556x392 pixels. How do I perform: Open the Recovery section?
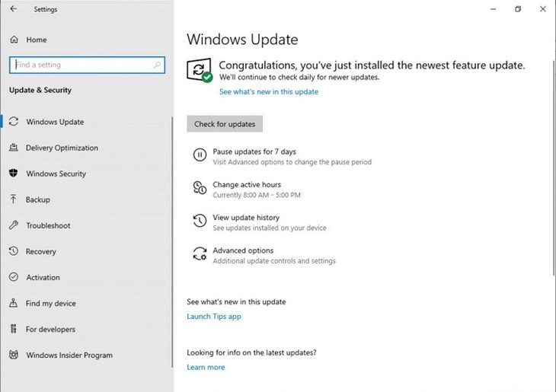pyautogui.click(x=41, y=251)
